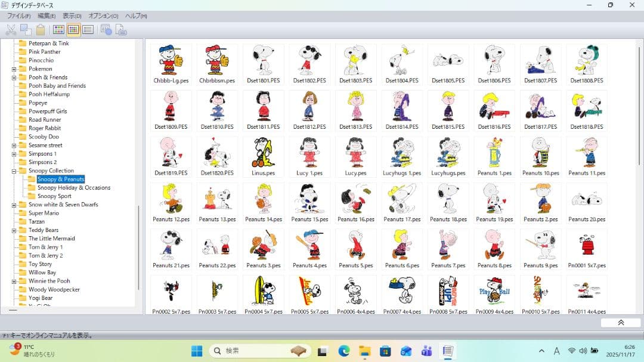Viewport: 644px width, 362px height.
Task: Open File Explorer from the taskbar
Action: 364,351
